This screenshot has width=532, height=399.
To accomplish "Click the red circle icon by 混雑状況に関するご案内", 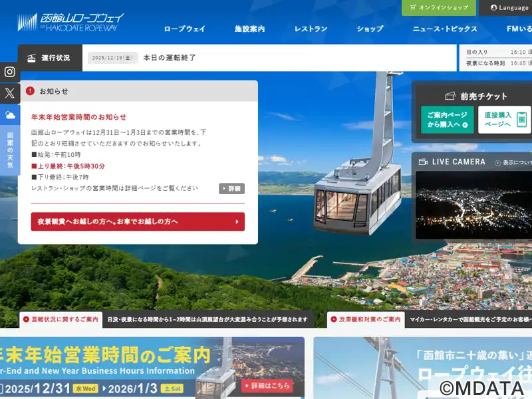I will click(x=26, y=319).
